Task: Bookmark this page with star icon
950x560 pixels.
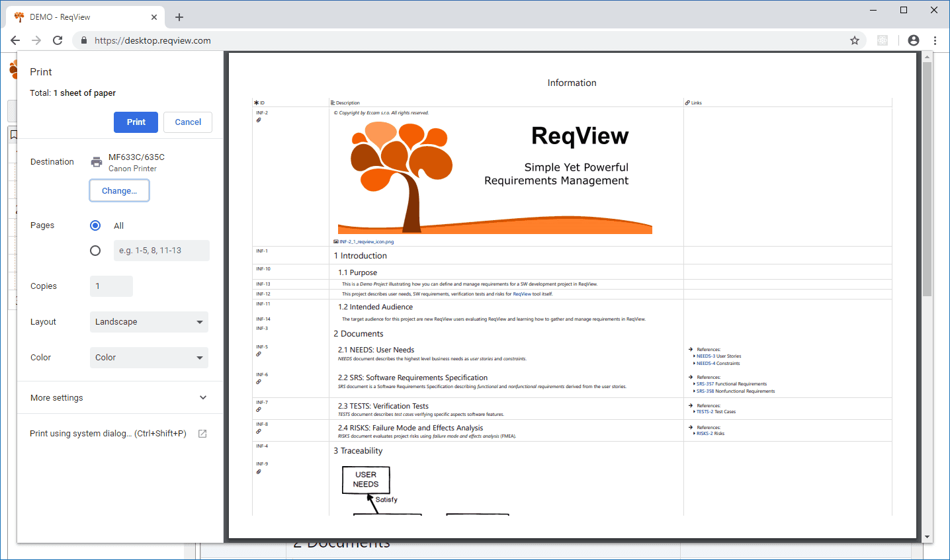Action: 855,40
